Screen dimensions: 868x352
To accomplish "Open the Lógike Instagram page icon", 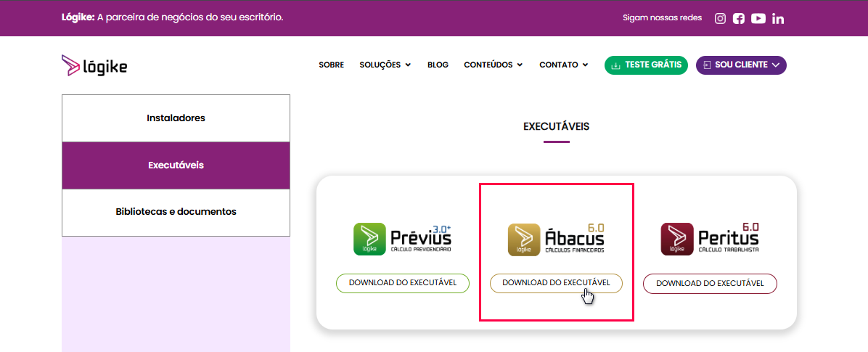I will click(x=720, y=18).
